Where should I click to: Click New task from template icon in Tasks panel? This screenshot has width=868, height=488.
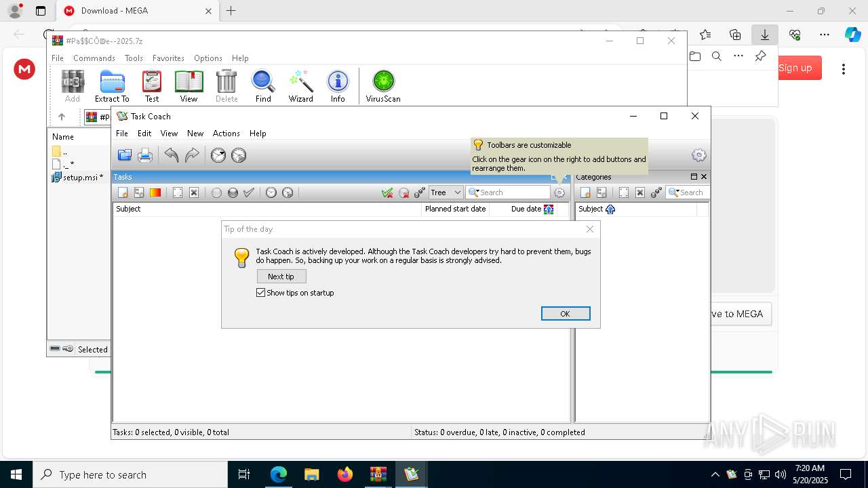click(x=139, y=193)
